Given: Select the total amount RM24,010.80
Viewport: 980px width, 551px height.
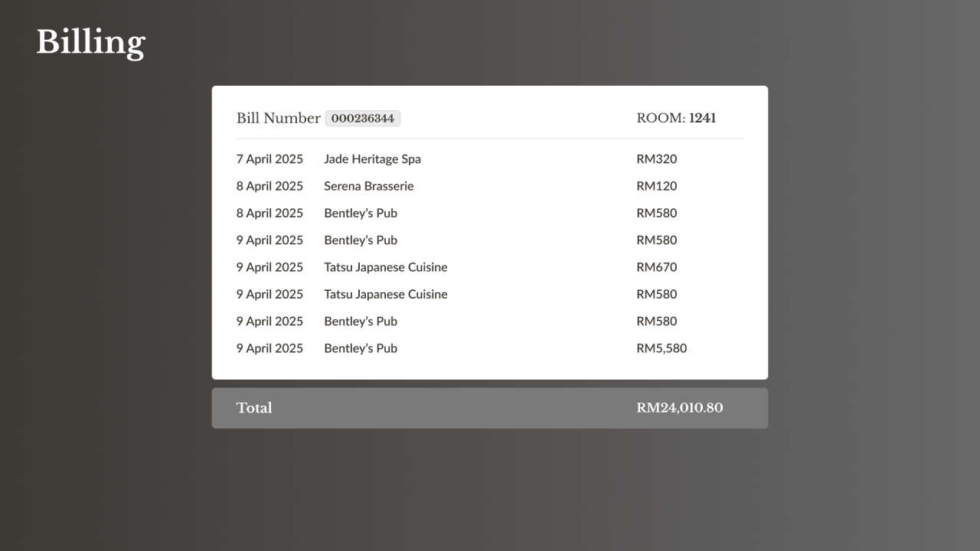Looking at the screenshot, I should pyautogui.click(x=679, y=408).
